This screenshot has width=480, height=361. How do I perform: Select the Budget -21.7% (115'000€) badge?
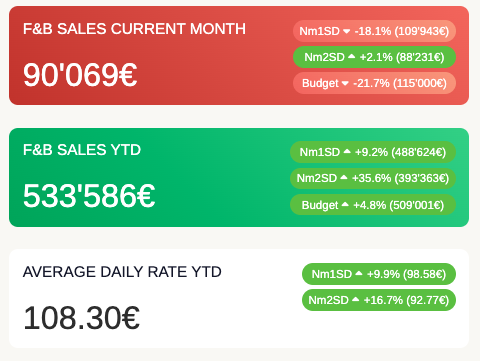coord(374,83)
